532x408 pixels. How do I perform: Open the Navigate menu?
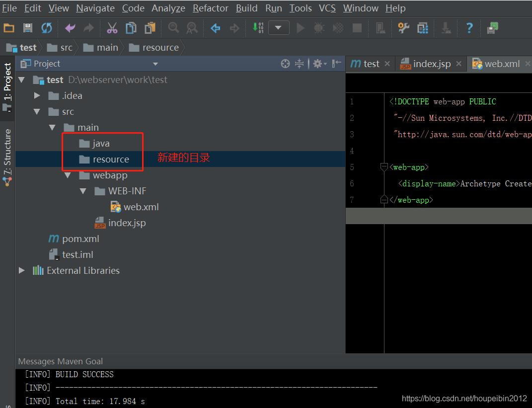click(95, 8)
